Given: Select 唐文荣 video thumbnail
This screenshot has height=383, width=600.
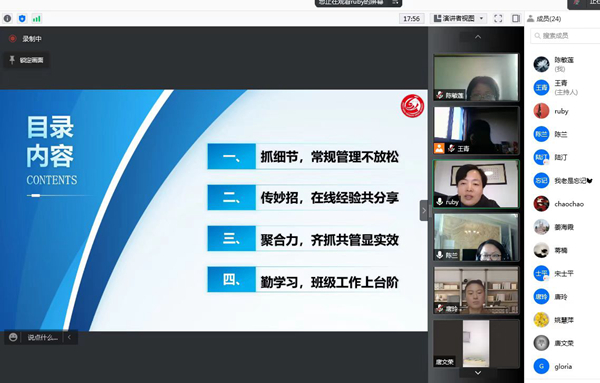Looking at the screenshot, I should coord(476,344).
